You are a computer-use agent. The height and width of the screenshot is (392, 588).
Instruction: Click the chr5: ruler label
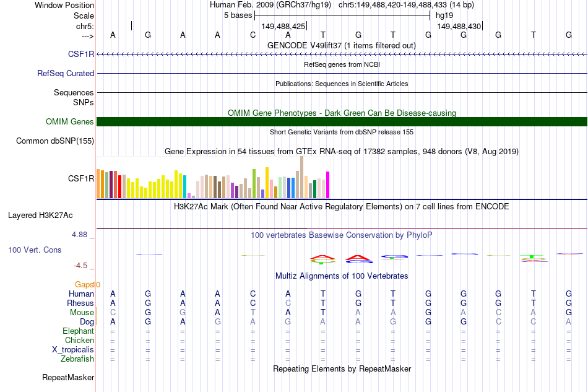85,26
